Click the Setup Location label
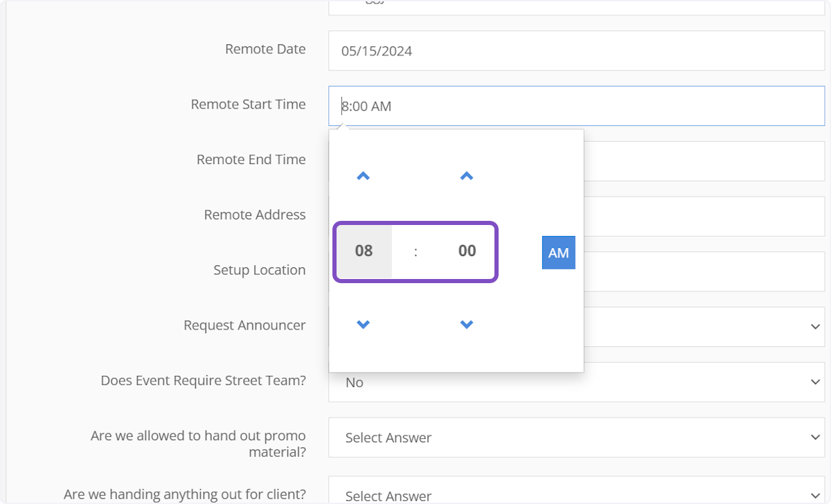Viewport: 831px width, 504px height. click(259, 270)
